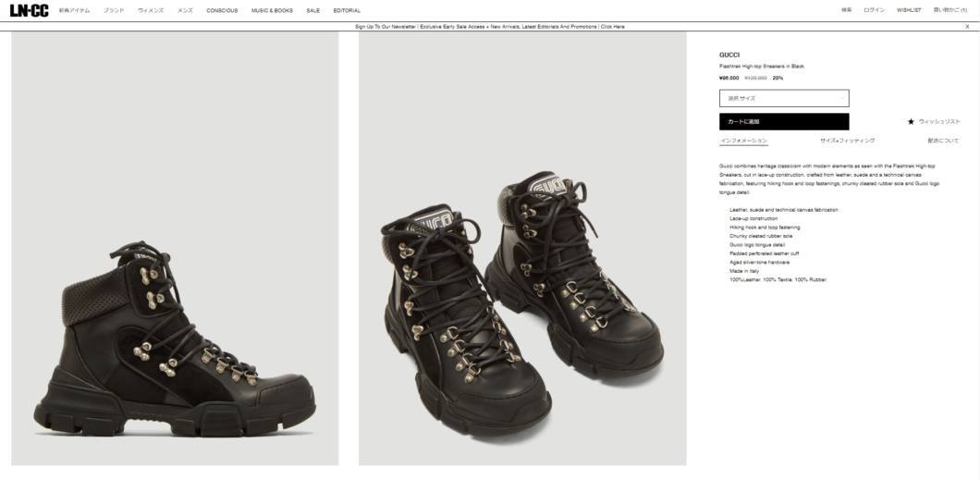Enlarge the pair-of-boots top view image
The image size is (980, 480).
tap(522, 249)
